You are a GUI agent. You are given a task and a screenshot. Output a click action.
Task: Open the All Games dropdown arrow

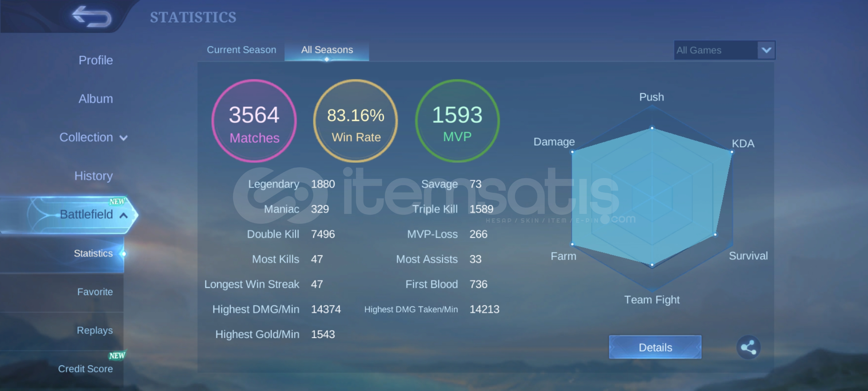pos(766,50)
